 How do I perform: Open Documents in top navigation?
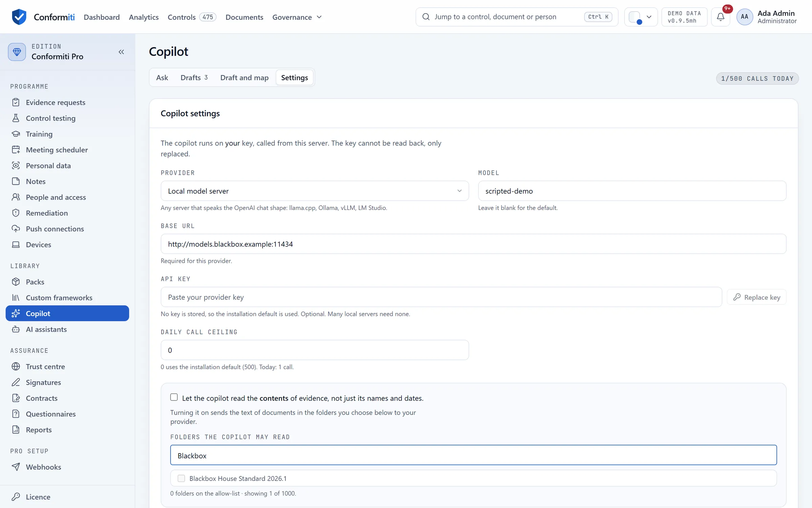click(x=244, y=17)
